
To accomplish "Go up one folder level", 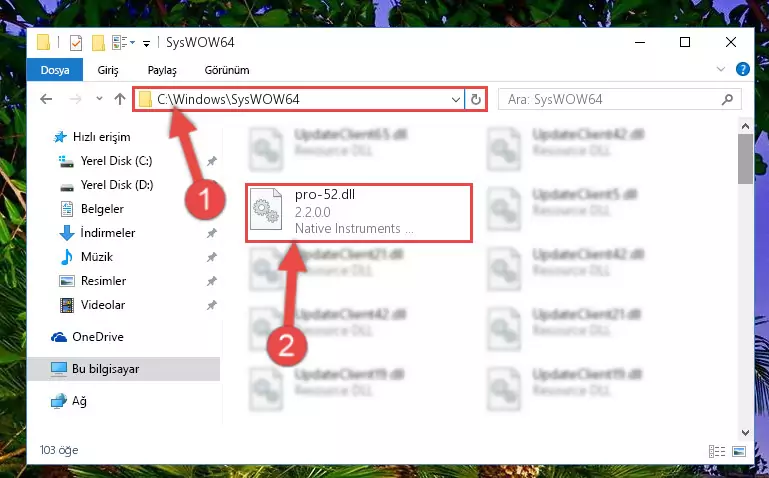I will point(120,99).
